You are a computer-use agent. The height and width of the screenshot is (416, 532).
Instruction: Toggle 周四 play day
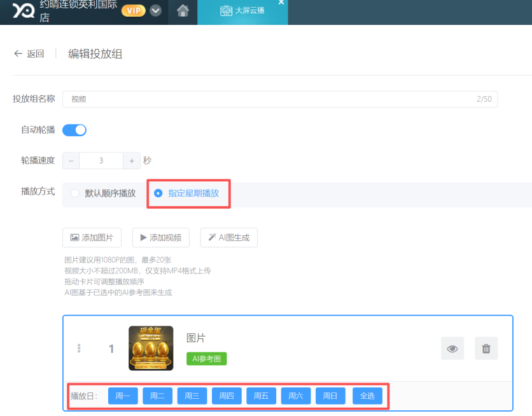pyautogui.click(x=227, y=396)
